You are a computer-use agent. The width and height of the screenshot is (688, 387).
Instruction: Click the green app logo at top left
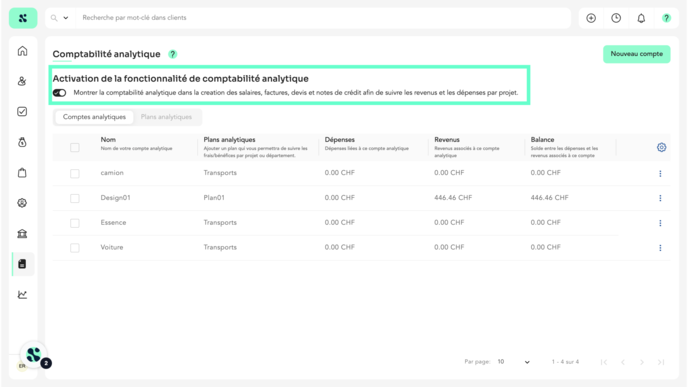[23, 18]
